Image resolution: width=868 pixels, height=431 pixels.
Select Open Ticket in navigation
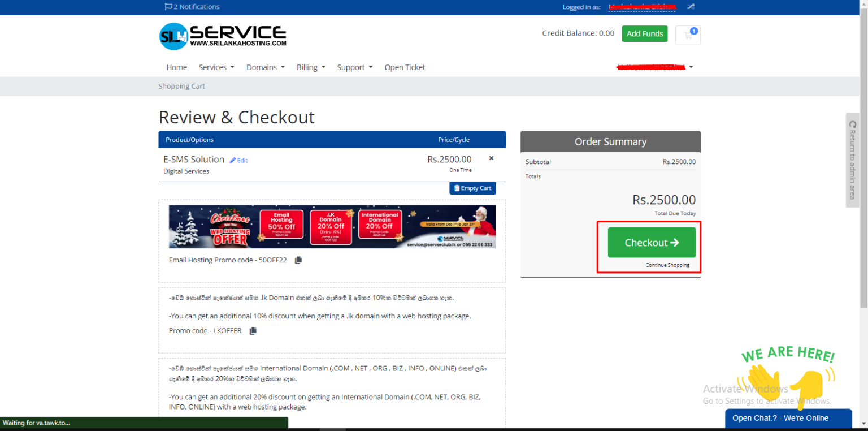coord(405,67)
